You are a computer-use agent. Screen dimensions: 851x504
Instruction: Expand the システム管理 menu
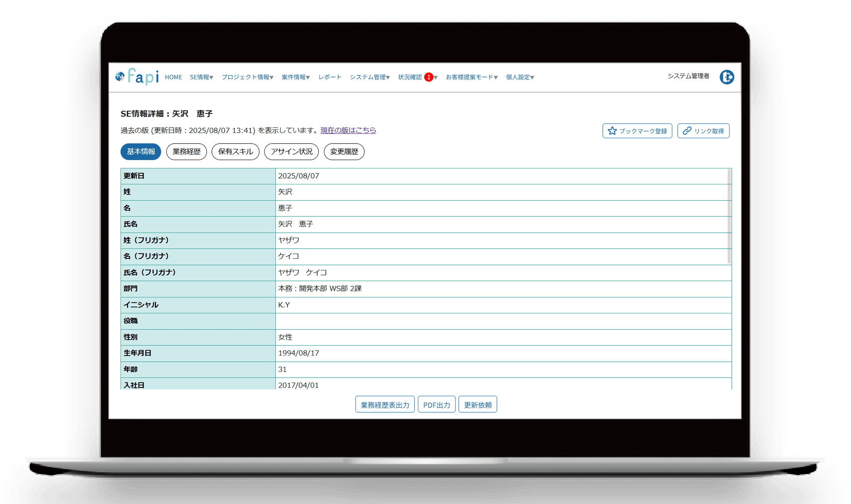[369, 77]
